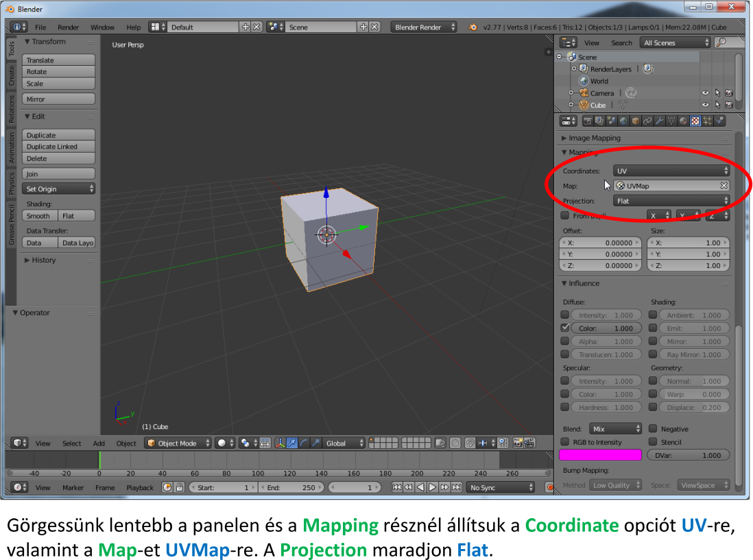Enable the Shading Emit checkbox
The height and width of the screenshot is (560, 753).
[x=653, y=328]
